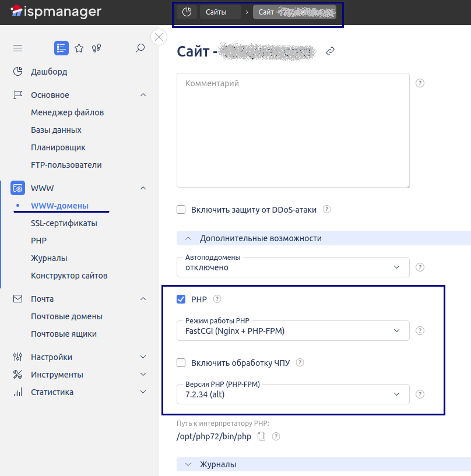471x476 pixels.
Task: Click the link icon next to site title
Action: [330, 51]
